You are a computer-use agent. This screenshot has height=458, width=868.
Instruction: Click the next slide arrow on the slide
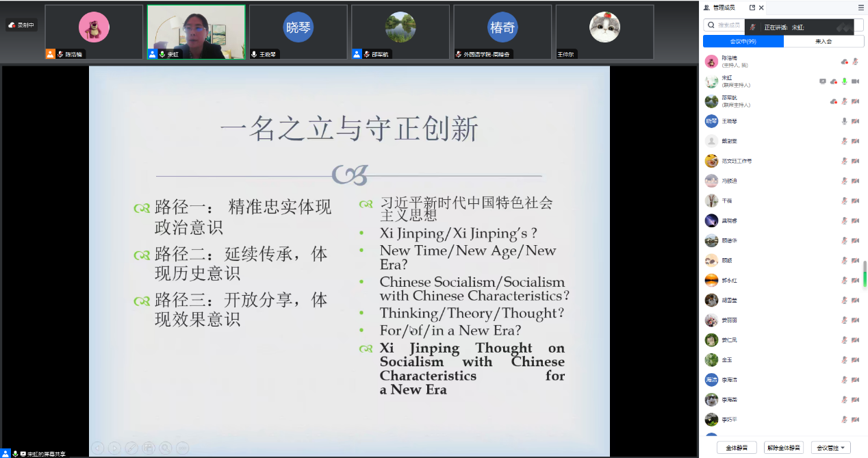(x=114, y=448)
